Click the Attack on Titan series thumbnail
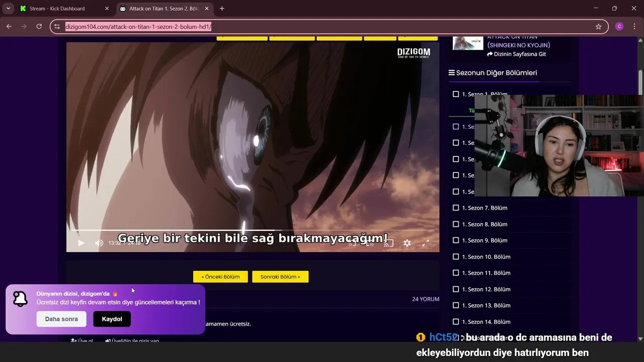This screenshot has width=644, height=362. tap(468, 43)
